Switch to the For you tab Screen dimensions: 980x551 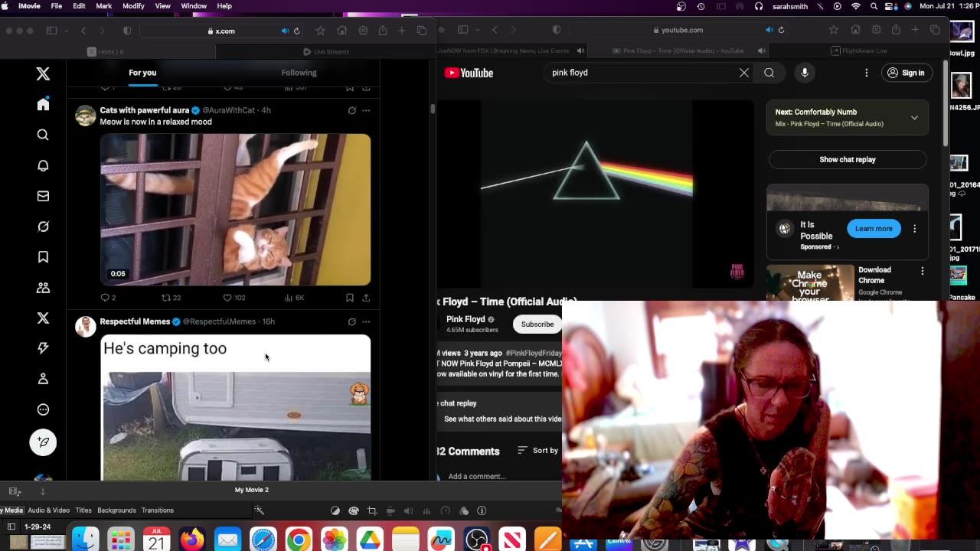(x=142, y=73)
